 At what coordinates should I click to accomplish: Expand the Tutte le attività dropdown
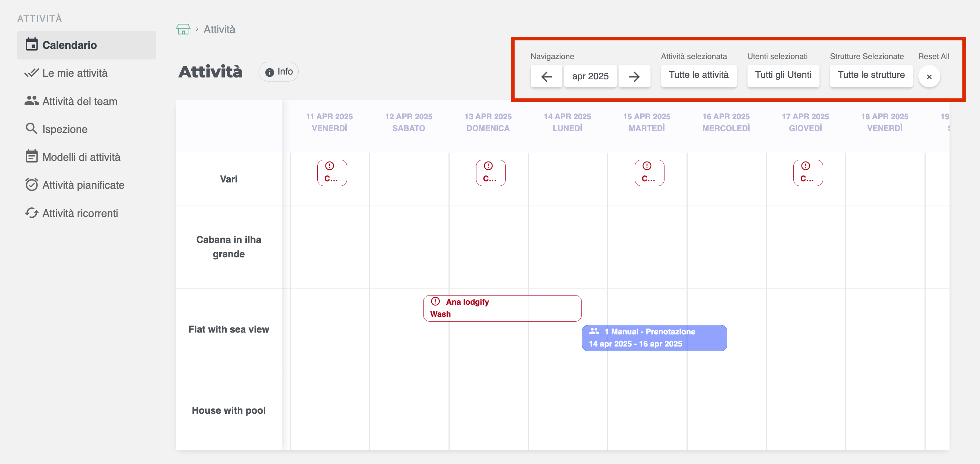click(x=699, y=75)
